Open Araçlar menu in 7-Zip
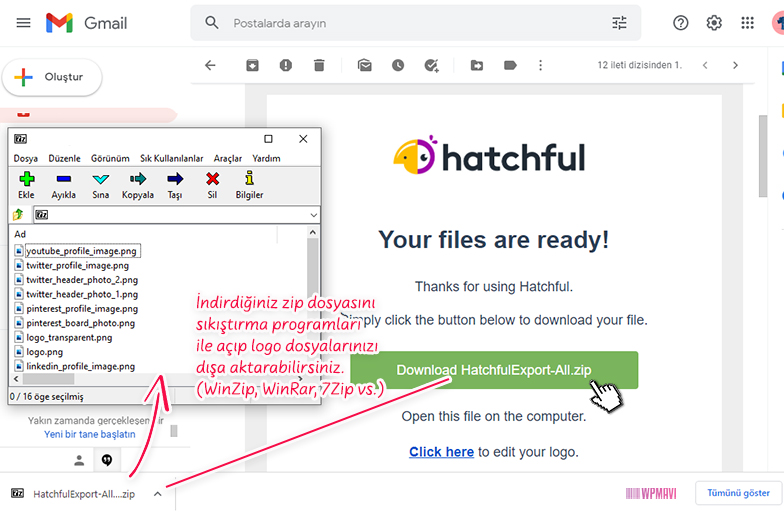 tap(228, 158)
